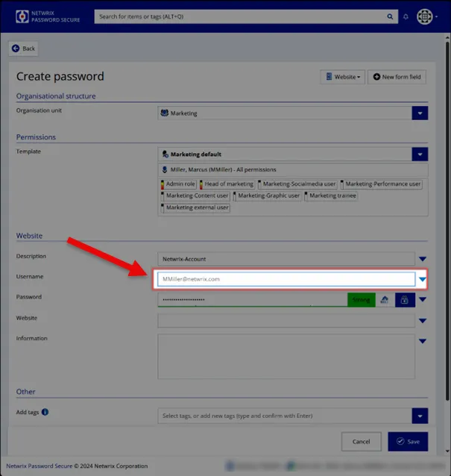
Task: Click the Other section heading
Action: [26, 392]
